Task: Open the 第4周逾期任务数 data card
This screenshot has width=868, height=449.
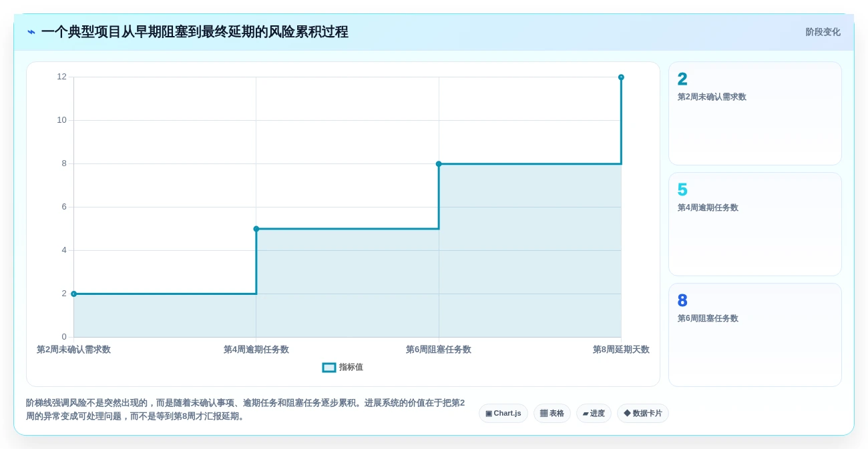Action: coord(755,224)
